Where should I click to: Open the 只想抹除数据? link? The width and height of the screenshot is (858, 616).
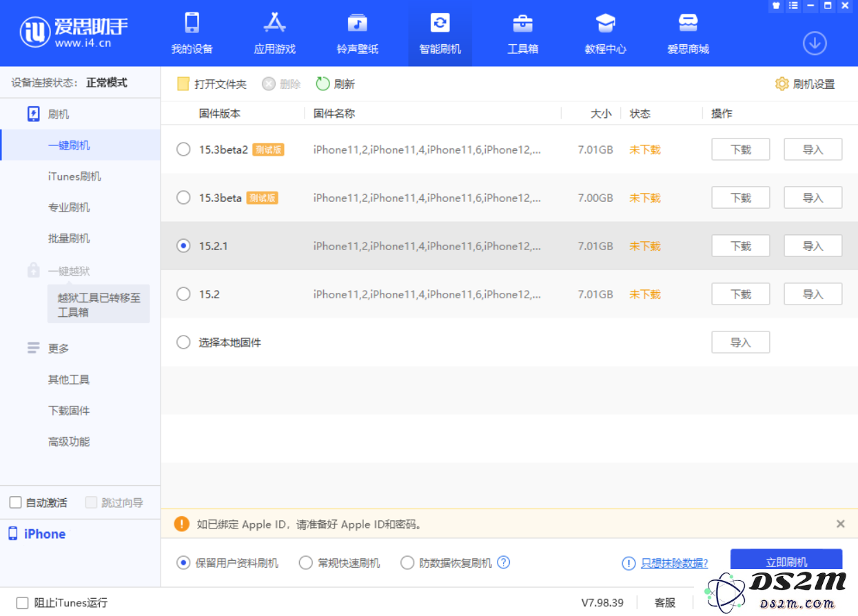tap(674, 563)
